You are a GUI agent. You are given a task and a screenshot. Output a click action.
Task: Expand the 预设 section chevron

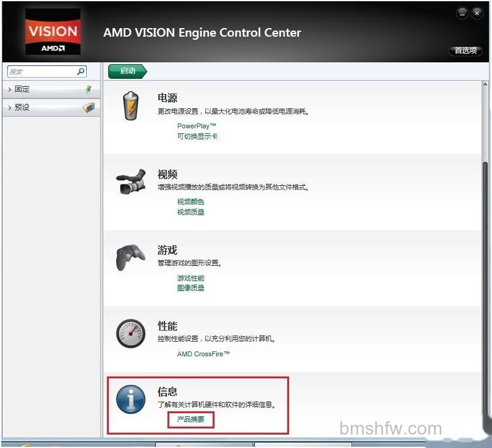click(10, 108)
